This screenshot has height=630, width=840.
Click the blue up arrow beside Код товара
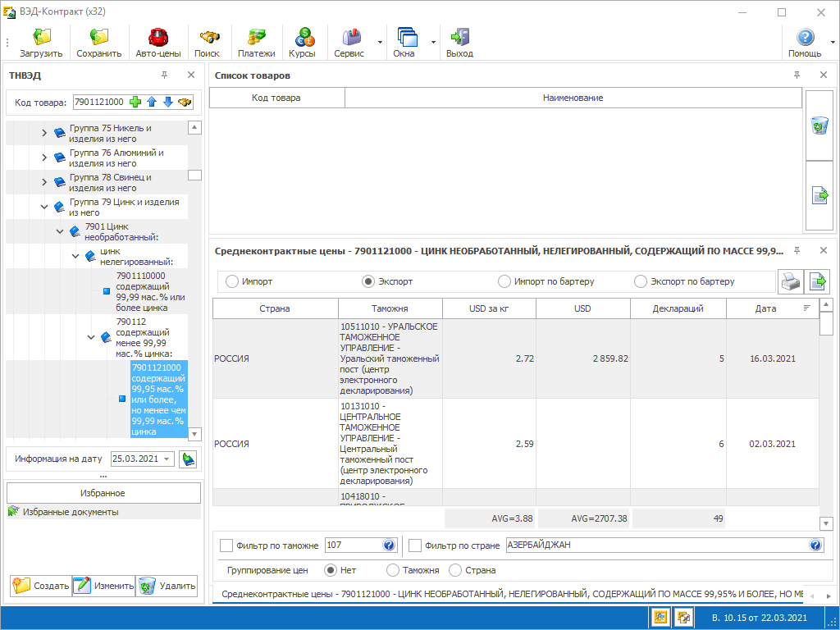tap(152, 102)
